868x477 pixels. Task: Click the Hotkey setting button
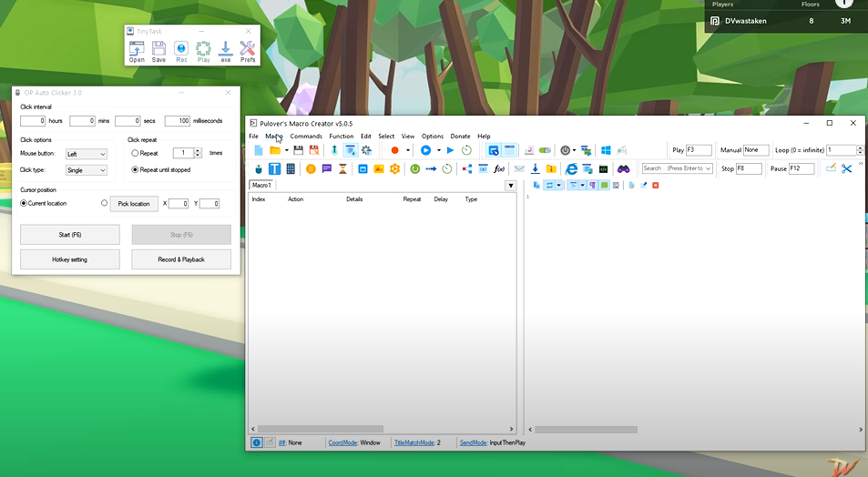[70, 259]
